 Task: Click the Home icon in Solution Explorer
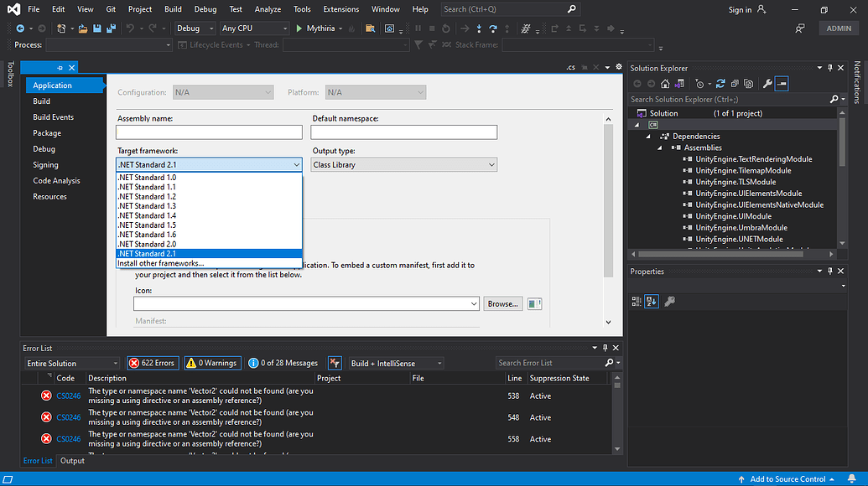pyautogui.click(x=665, y=84)
